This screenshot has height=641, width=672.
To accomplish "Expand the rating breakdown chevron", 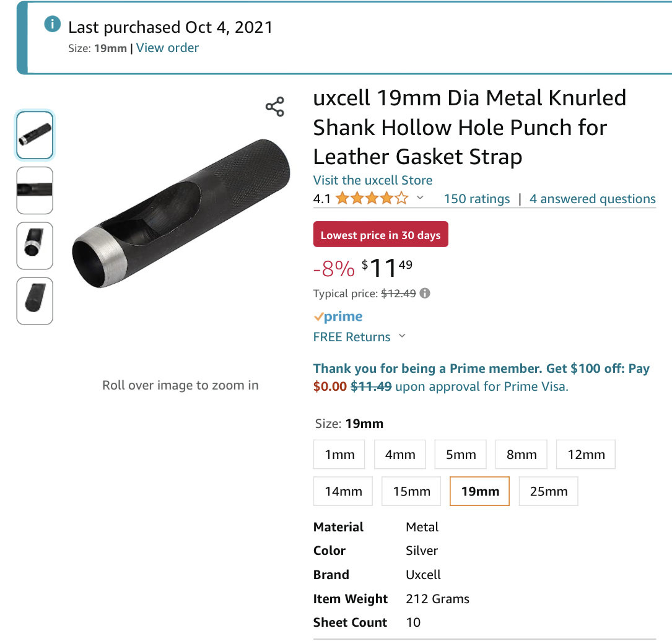I will click(x=420, y=198).
